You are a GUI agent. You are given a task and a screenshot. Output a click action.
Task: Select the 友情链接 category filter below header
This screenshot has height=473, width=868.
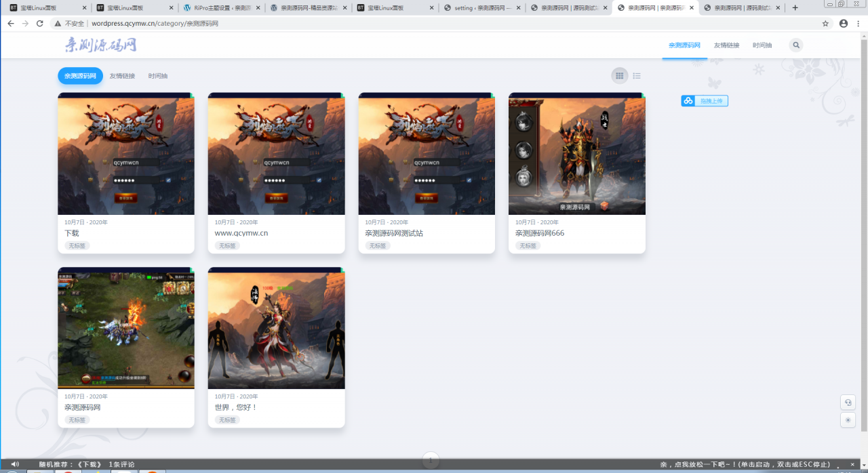pos(122,76)
